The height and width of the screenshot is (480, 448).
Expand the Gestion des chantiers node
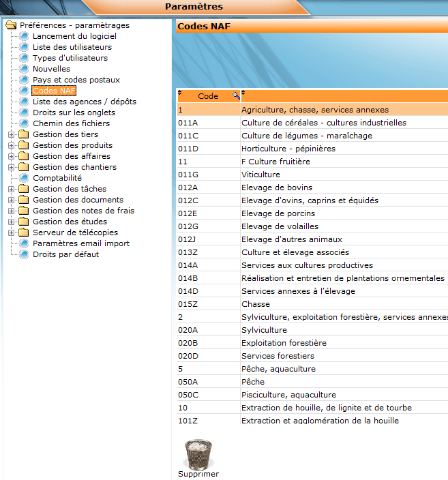[12, 168]
